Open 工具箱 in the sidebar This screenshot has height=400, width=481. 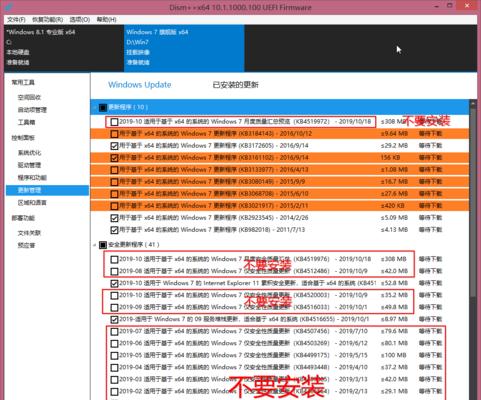pos(26,122)
